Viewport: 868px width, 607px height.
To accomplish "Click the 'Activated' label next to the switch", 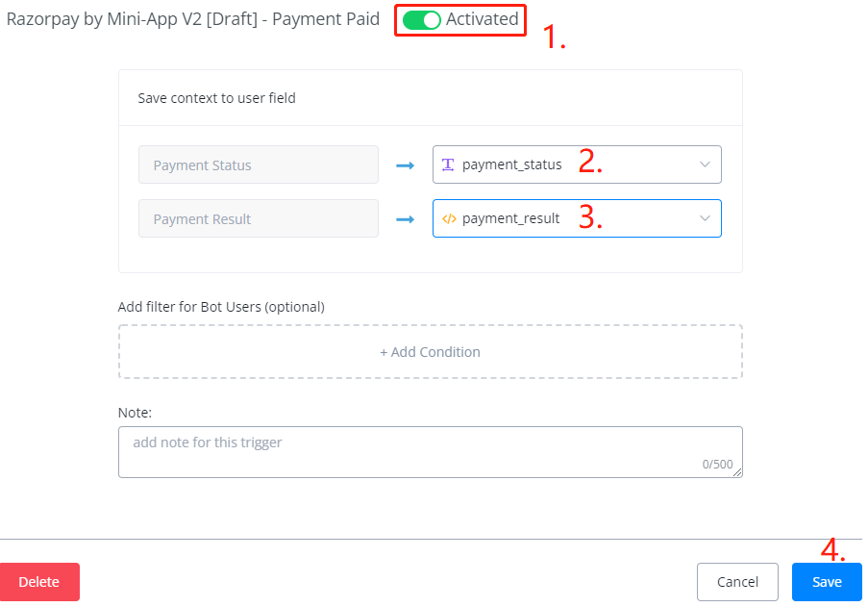I will 482,19.
